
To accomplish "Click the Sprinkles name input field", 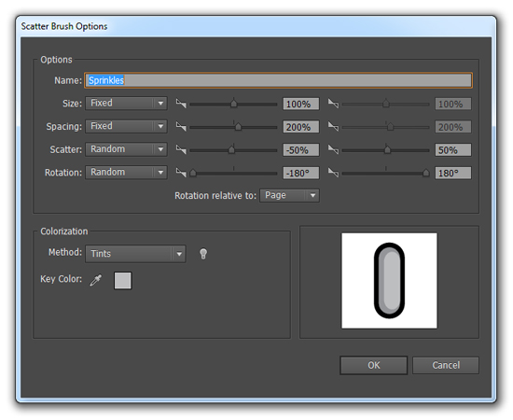I will click(x=278, y=80).
